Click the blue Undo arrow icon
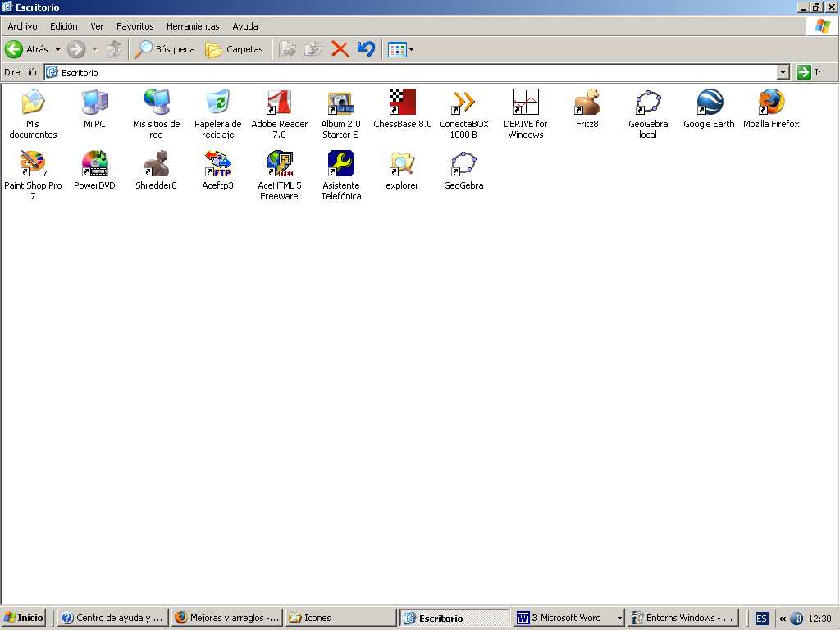The image size is (840, 630). pos(366,49)
